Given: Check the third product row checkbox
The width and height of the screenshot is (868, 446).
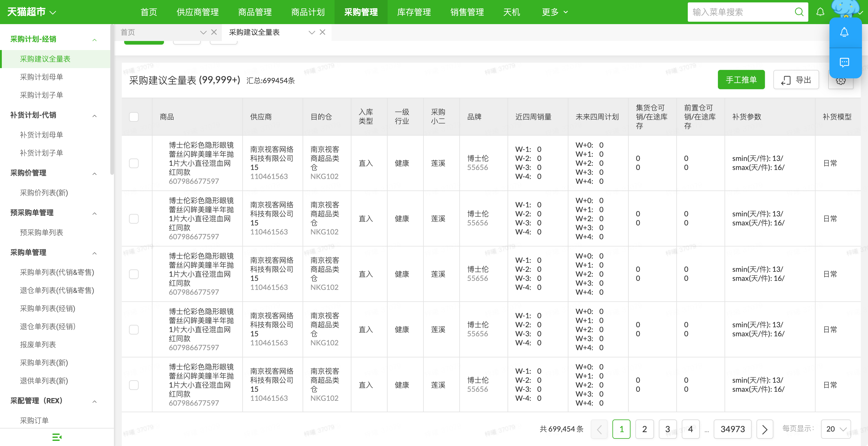Looking at the screenshot, I should click(134, 274).
